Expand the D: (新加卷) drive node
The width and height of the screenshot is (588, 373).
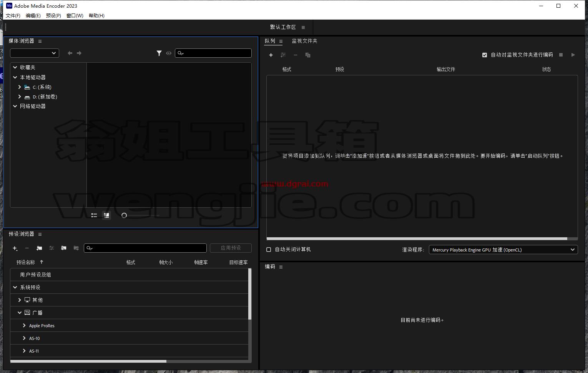click(x=20, y=97)
